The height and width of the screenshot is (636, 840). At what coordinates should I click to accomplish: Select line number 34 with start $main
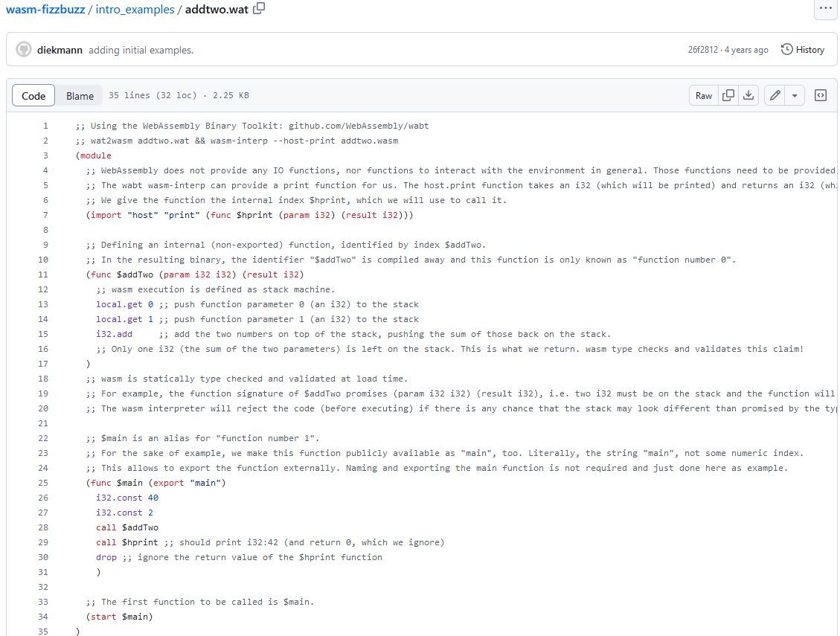[x=43, y=617]
